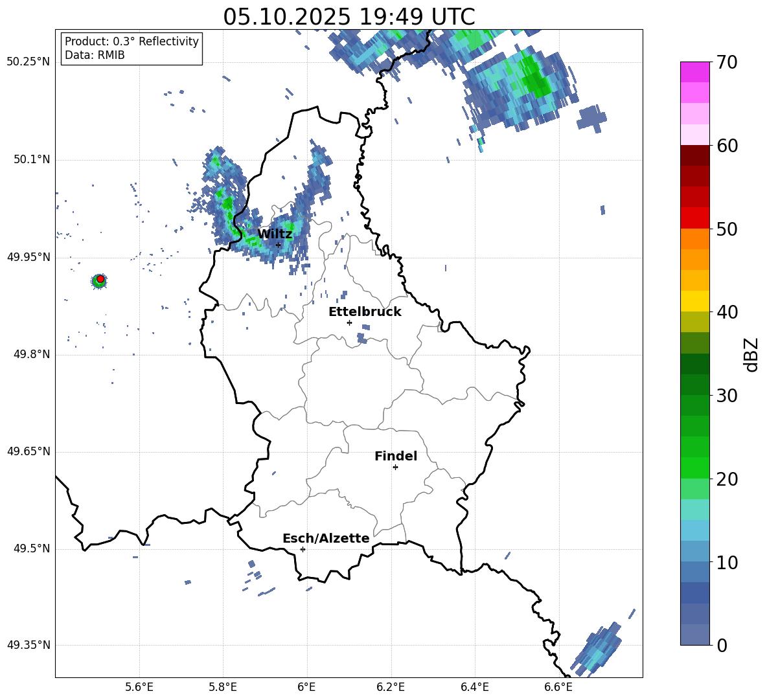767x700 pixels.
Task: Click the colorbar tick label 60
Action: click(727, 146)
